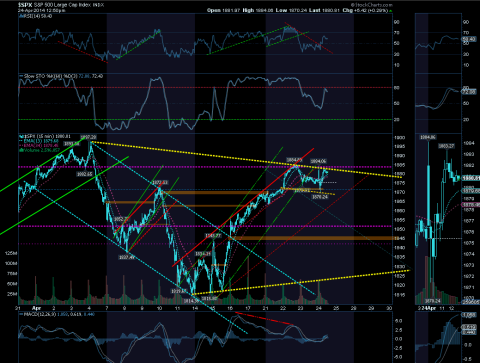Image resolution: width=480 pixels, height=363 pixels.
Task: Click the 1883.27 high label in the inset chart
Action: (446, 146)
